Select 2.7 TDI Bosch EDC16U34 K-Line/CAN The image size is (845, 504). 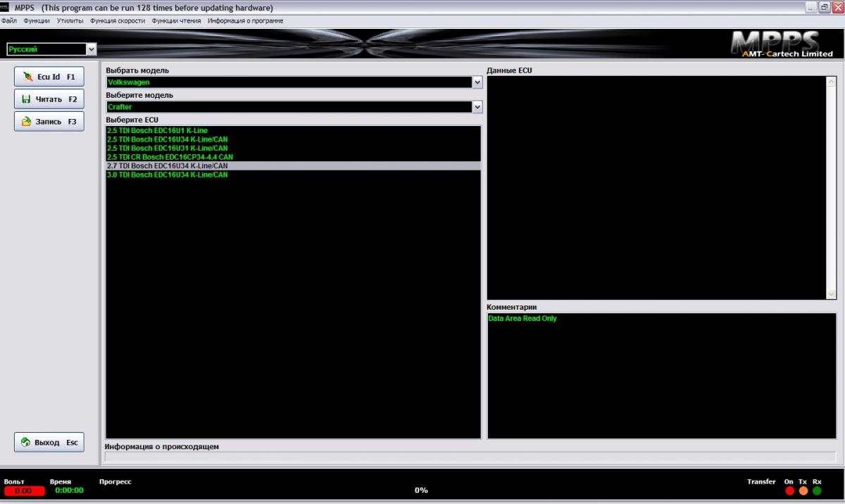(x=294, y=165)
